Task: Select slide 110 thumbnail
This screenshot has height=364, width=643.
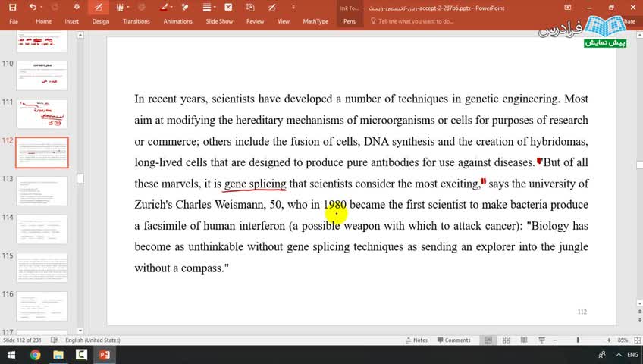Action: click(x=42, y=75)
